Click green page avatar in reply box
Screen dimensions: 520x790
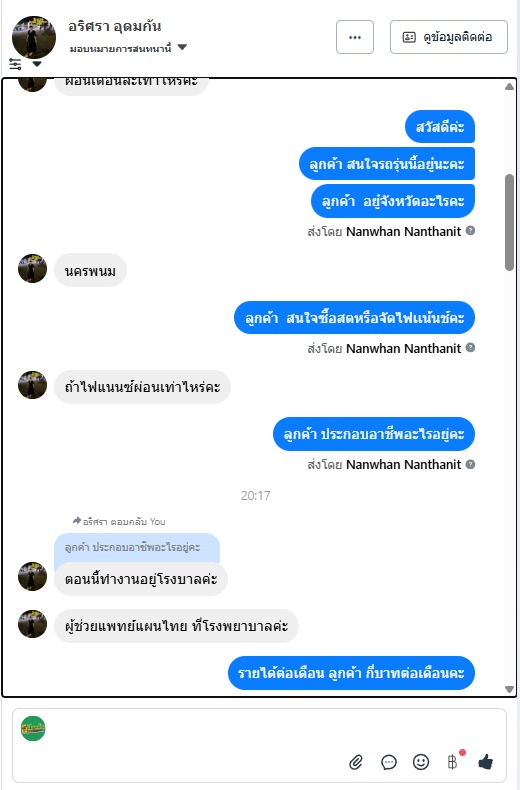(33, 729)
